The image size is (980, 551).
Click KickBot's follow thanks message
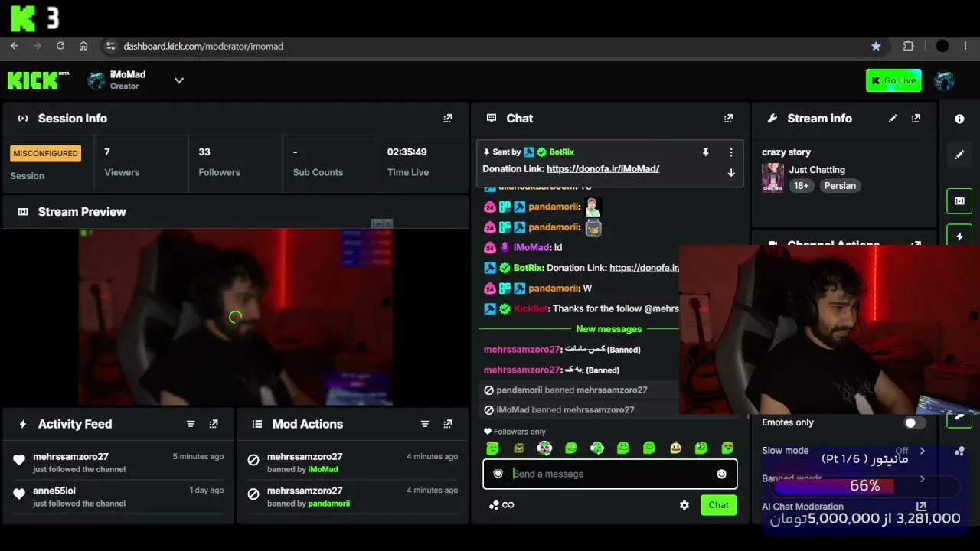(581, 308)
